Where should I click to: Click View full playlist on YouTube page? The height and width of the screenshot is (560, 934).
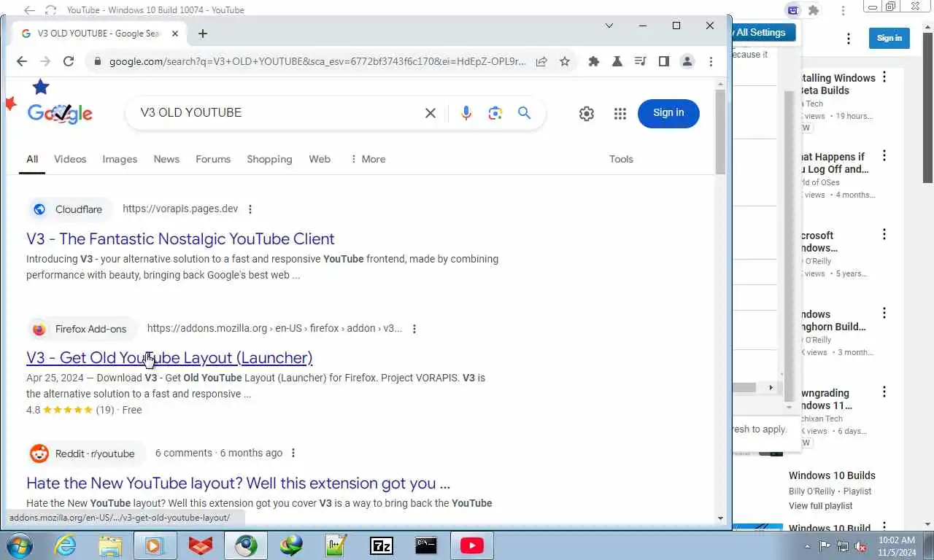coord(821,506)
